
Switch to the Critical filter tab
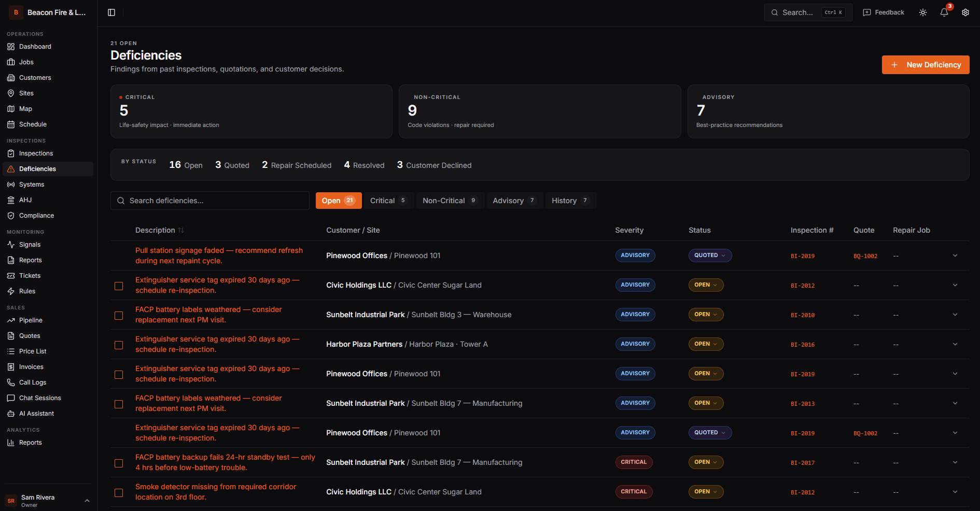(388, 201)
